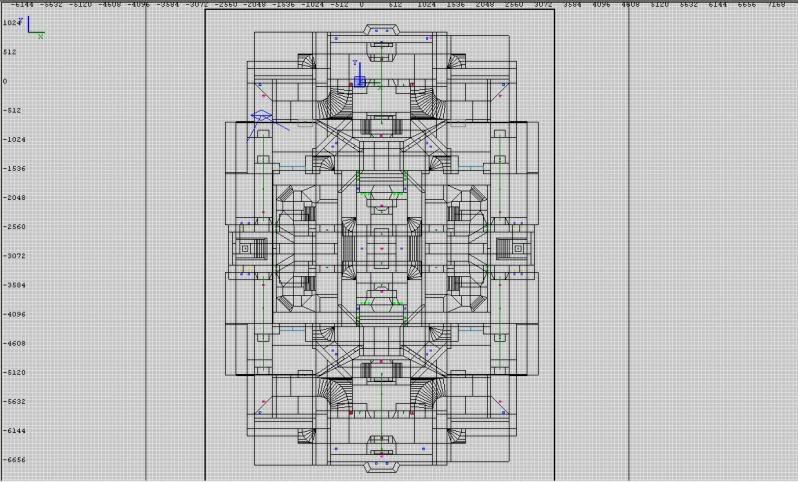
Task: Click the -6656 mark on left ruler
Action: click(14, 460)
